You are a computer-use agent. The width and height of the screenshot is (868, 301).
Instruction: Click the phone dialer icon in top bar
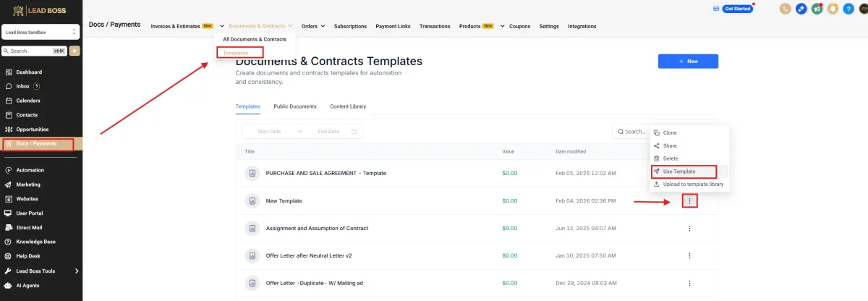tap(785, 9)
